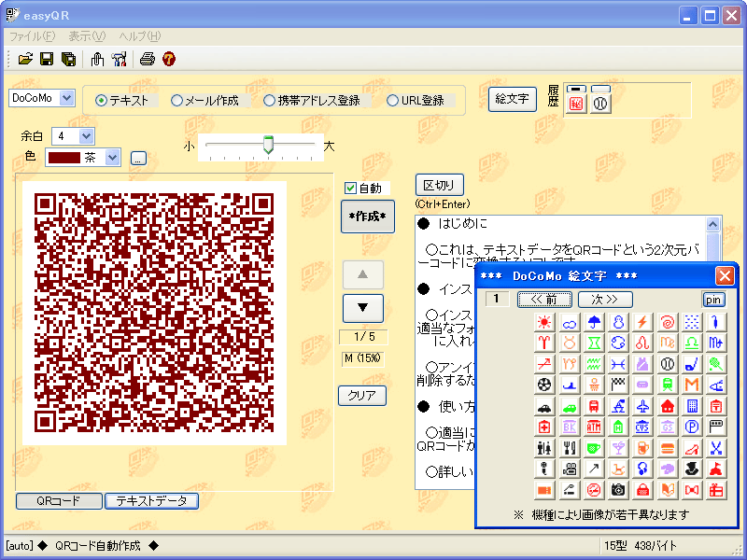Screen dimensions: 747x560
Task: Open the ヘルプ(H) menu
Action: [x=140, y=36]
